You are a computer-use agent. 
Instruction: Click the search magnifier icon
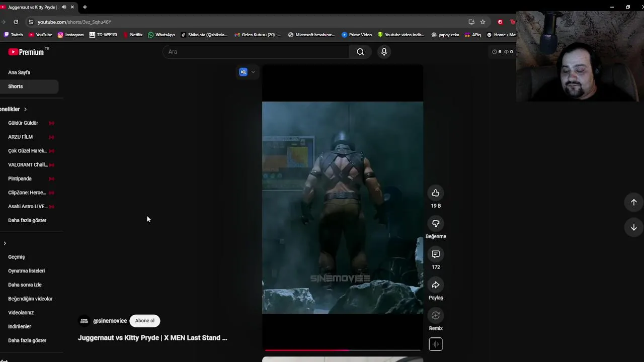[360, 52]
